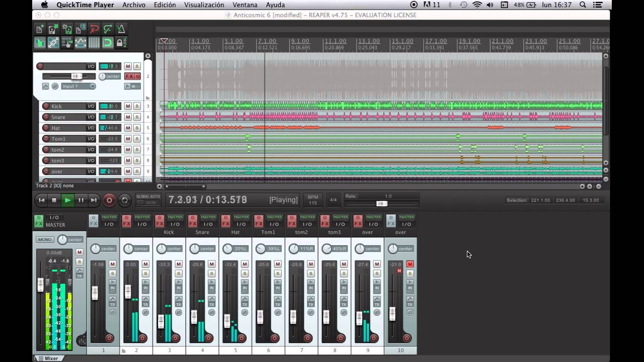
Task: Click the FX button on Kick mixer channel
Action: point(159,224)
